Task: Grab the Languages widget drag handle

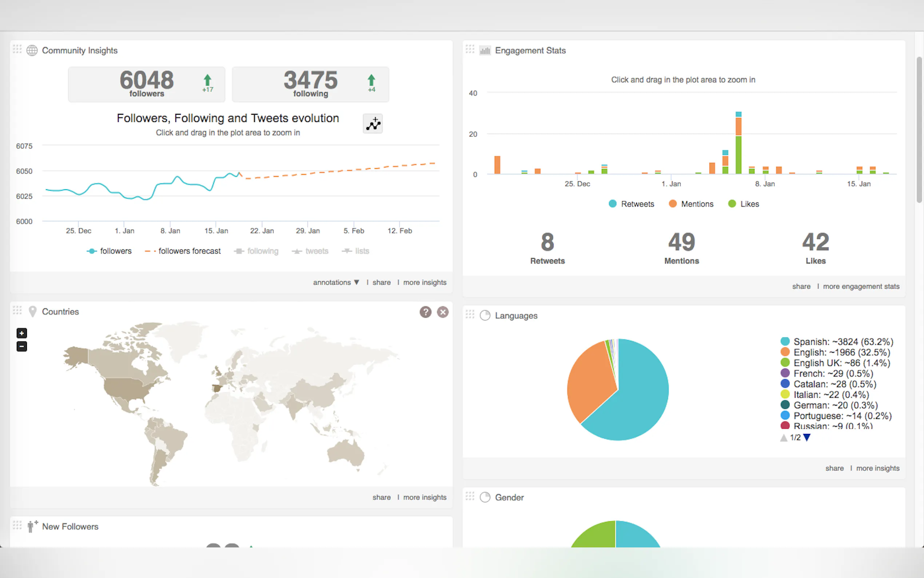Action: coord(470,314)
